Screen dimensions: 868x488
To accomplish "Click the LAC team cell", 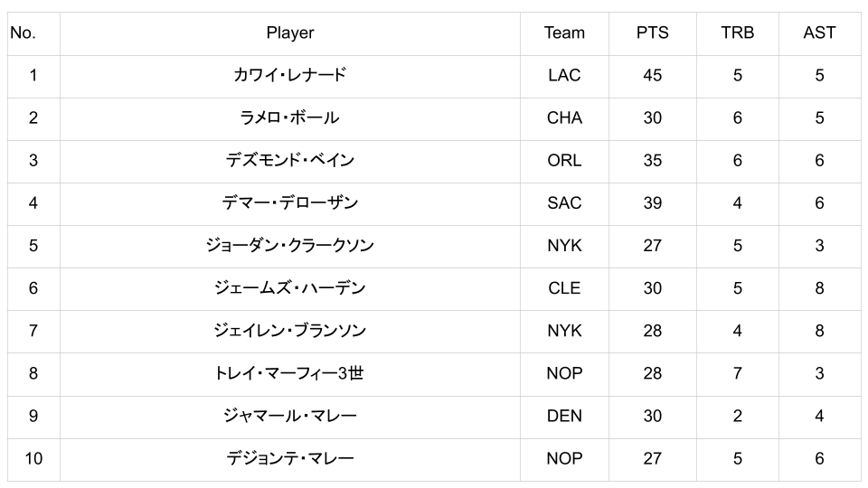I will pos(564,76).
